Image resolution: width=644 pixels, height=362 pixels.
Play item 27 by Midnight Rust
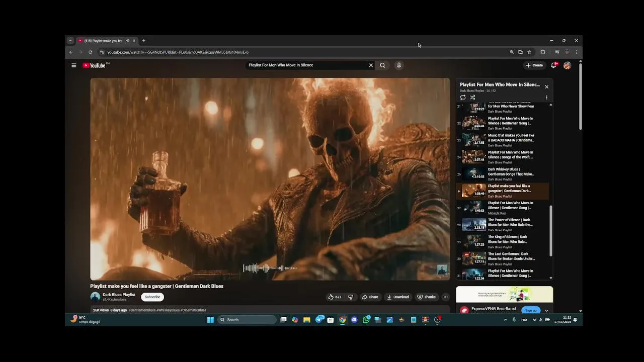pyautogui.click(x=503, y=208)
